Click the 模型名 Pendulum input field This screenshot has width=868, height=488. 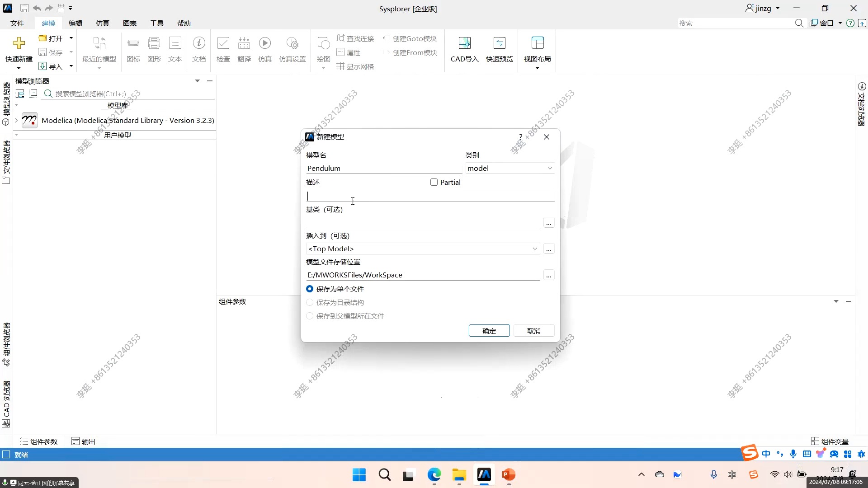384,168
